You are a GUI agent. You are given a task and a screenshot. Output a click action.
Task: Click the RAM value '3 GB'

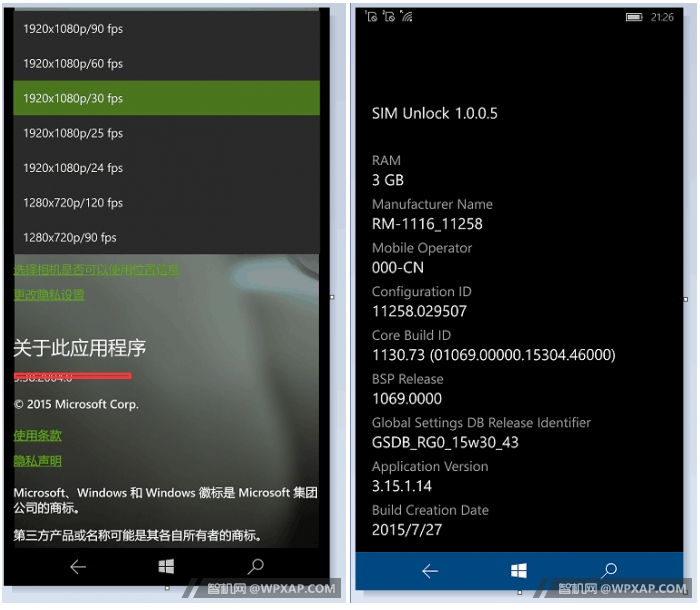pyautogui.click(x=388, y=180)
